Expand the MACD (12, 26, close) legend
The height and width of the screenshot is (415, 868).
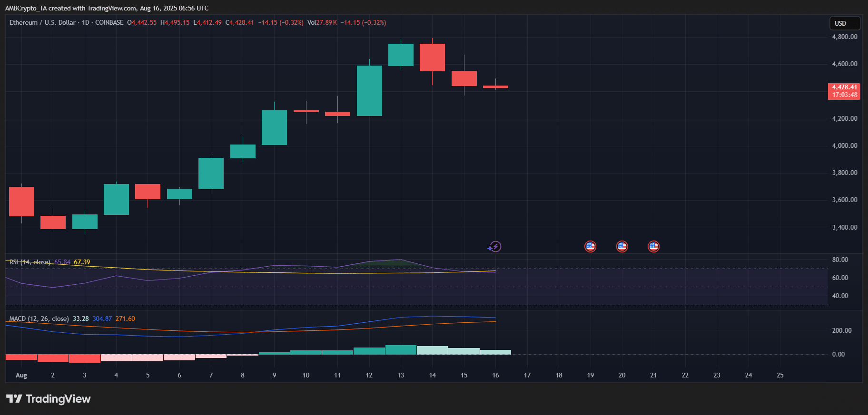(39, 318)
